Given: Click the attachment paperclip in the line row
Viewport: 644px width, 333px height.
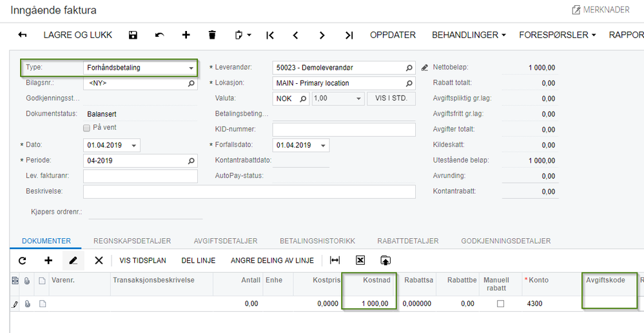Looking at the screenshot, I should click(x=27, y=304).
